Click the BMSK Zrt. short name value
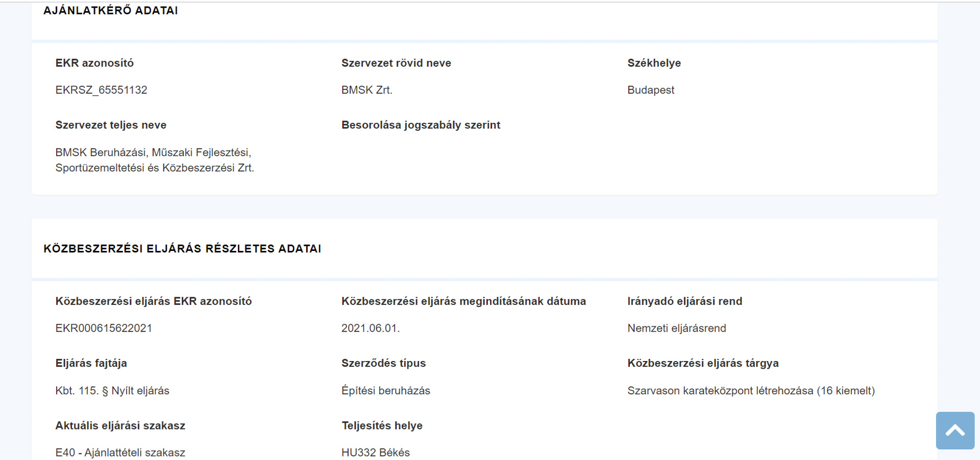The width and height of the screenshot is (980, 460). (366, 90)
